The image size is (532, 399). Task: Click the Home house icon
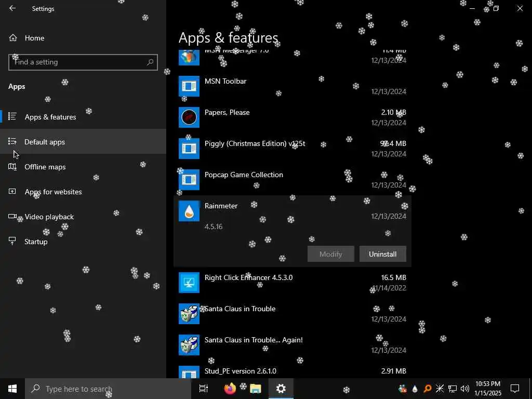coord(13,38)
